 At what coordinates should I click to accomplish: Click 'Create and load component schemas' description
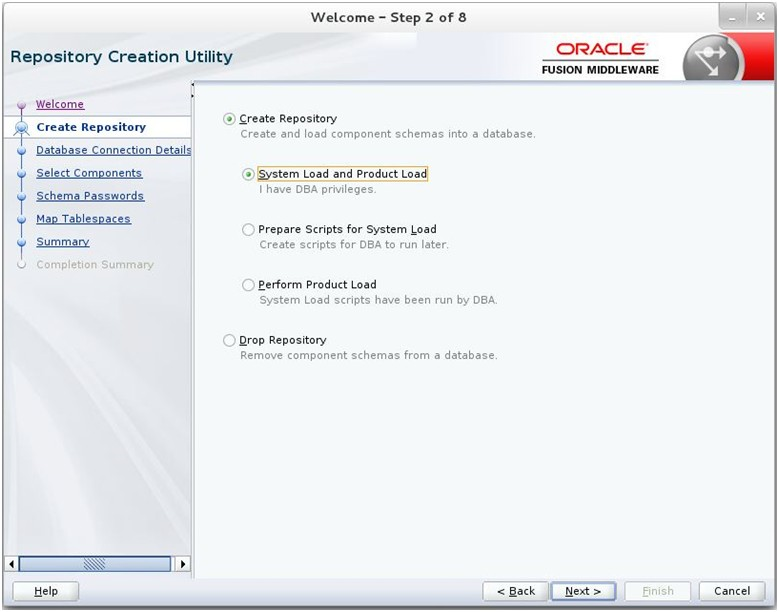[388, 134]
